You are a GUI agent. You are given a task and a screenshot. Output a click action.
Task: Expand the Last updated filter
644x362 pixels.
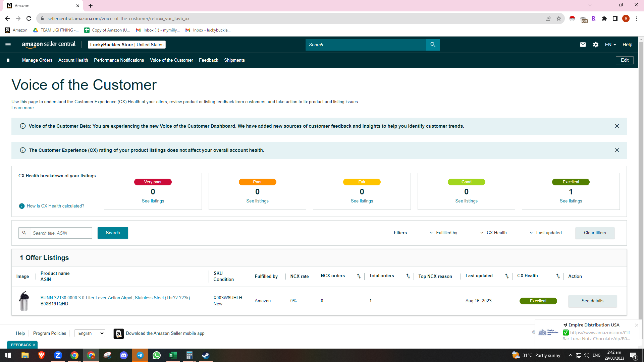coord(546,233)
